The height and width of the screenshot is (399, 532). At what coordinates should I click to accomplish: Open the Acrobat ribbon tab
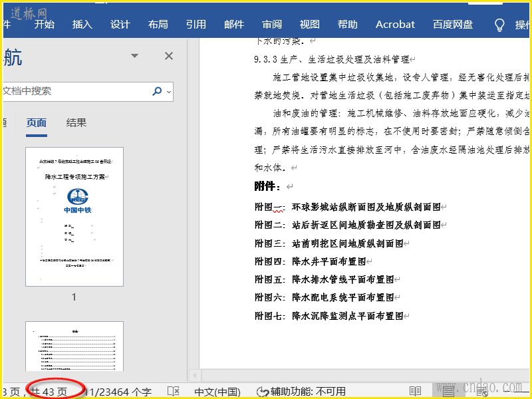pyautogui.click(x=395, y=25)
